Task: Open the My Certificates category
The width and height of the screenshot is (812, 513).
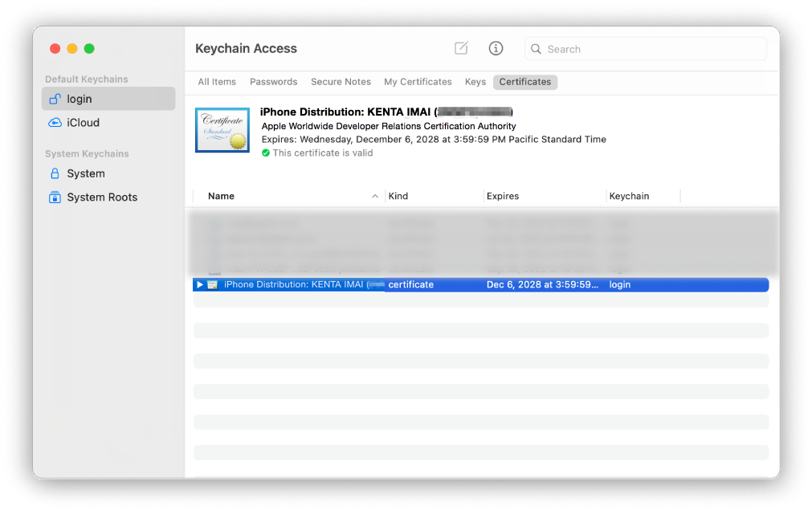Action: [x=418, y=81]
